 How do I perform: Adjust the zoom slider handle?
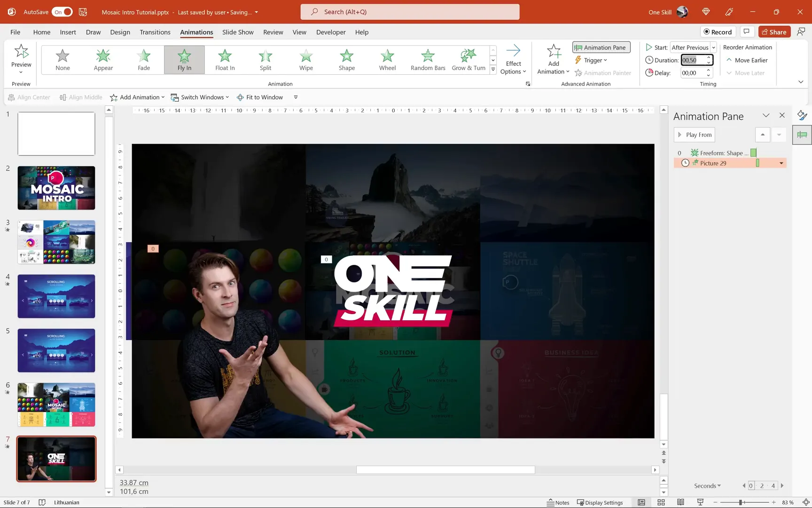click(740, 502)
